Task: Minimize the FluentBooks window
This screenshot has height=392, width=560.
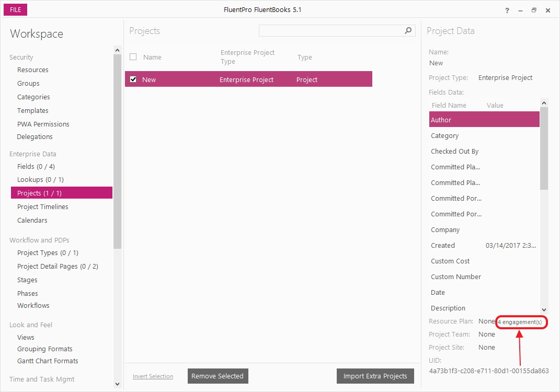Action: (x=520, y=10)
